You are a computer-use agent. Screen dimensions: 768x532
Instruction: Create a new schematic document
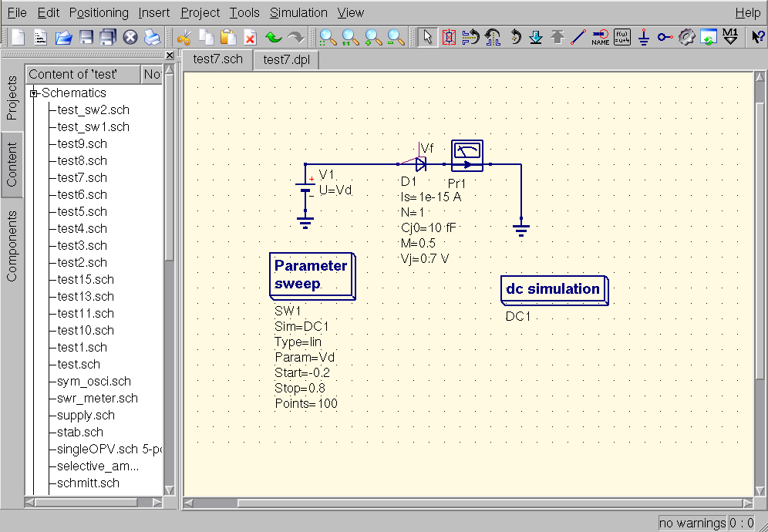[x=19, y=37]
